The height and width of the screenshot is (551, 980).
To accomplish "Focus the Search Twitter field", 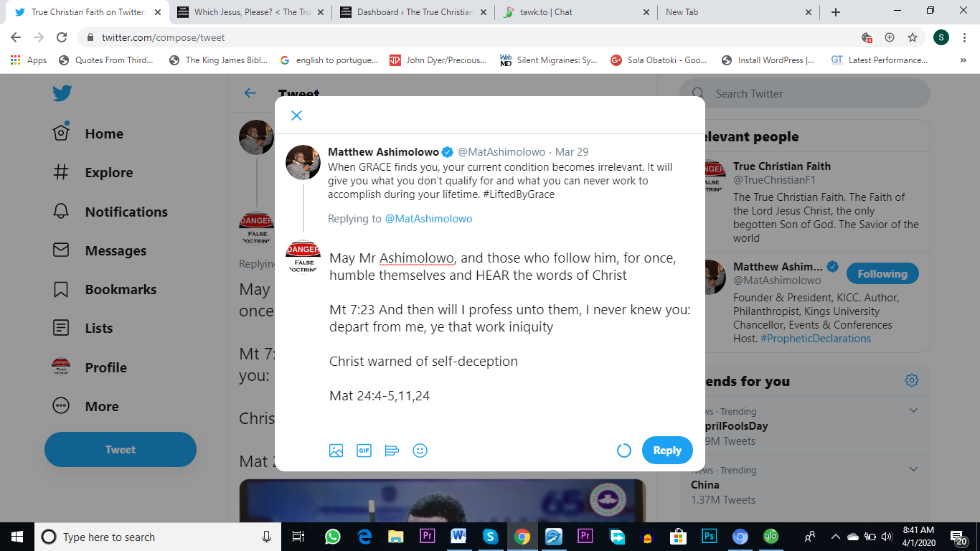I will [805, 94].
